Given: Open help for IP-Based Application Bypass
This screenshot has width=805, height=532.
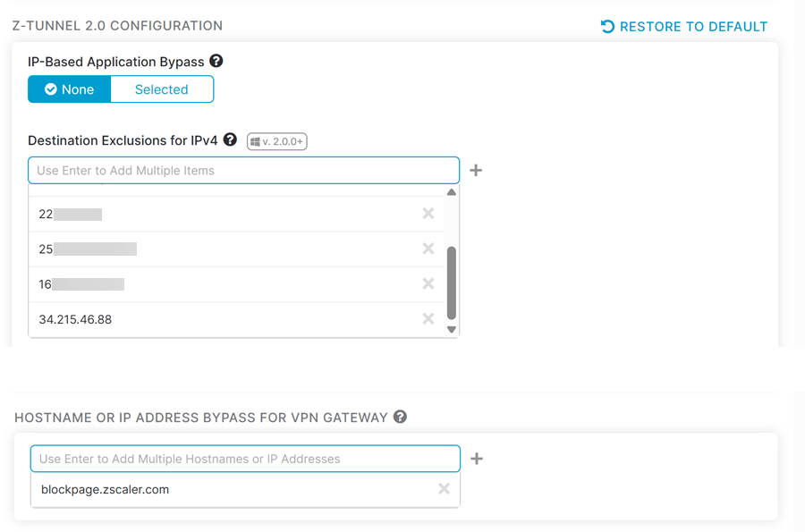Looking at the screenshot, I should 216,62.
